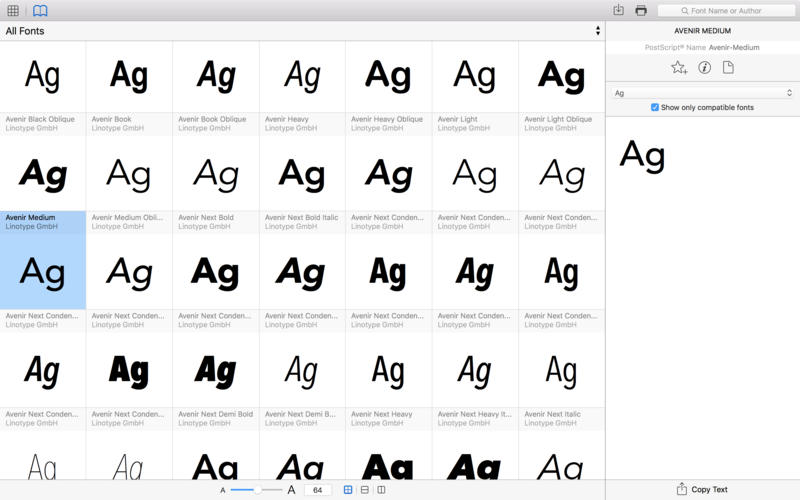Select the Avenir Black Oblique font label

[x=40, y=119]
